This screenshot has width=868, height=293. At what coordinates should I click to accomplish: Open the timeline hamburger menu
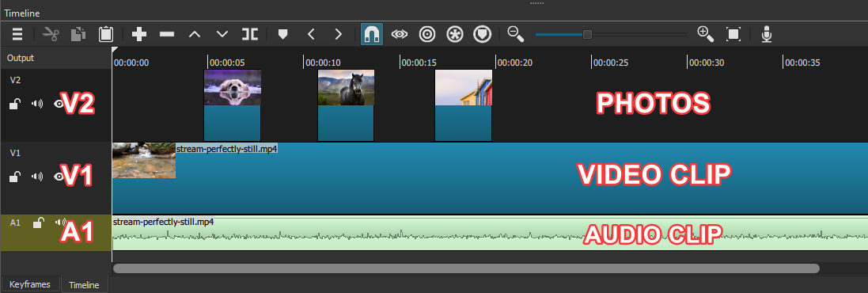[17, 34]
